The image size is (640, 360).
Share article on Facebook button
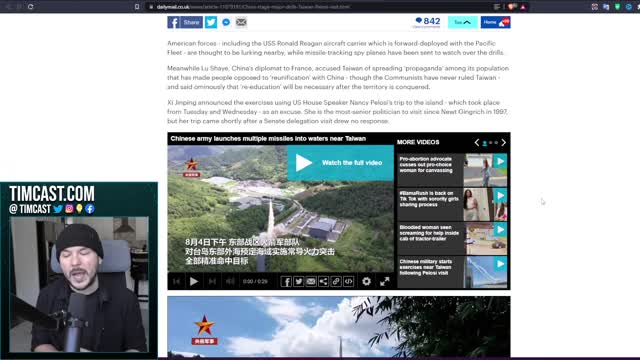point(185,22)
